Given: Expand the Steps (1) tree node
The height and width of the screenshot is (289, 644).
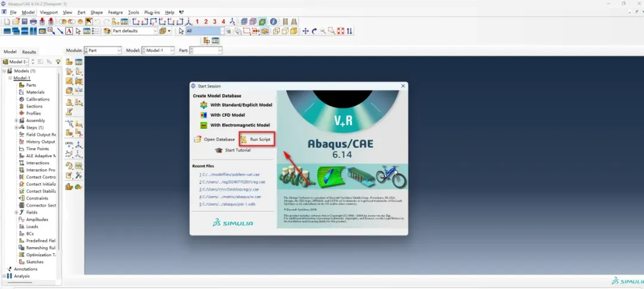Looking at the screenshot, I should [17, 128].
